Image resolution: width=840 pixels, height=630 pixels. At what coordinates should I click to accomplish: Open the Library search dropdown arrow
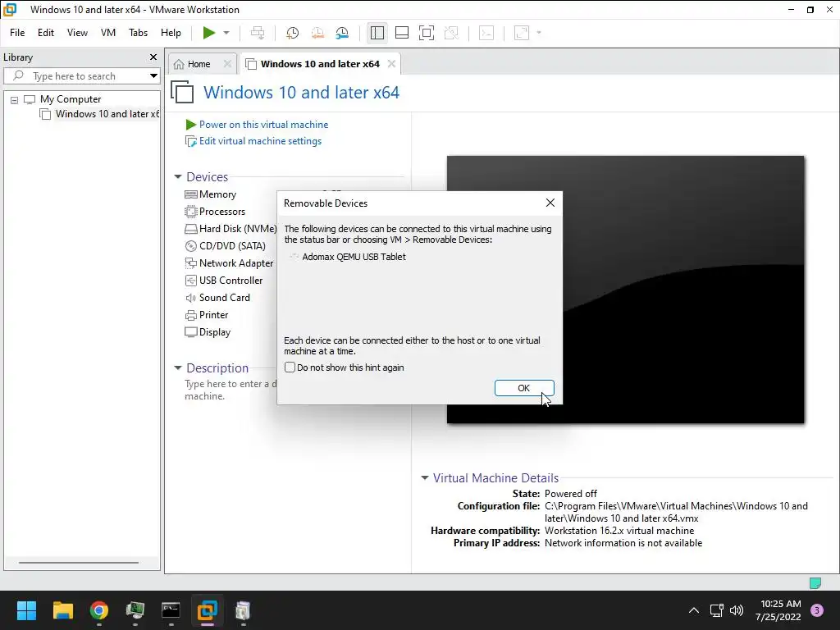point(153,76)
